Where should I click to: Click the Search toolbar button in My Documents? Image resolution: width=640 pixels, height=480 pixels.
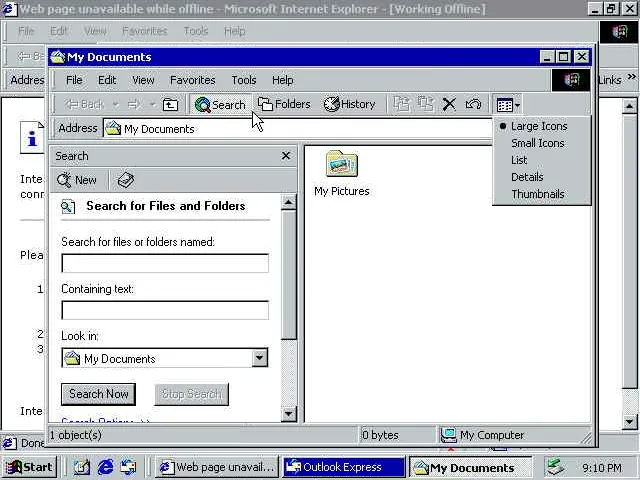tap(220, 104)
